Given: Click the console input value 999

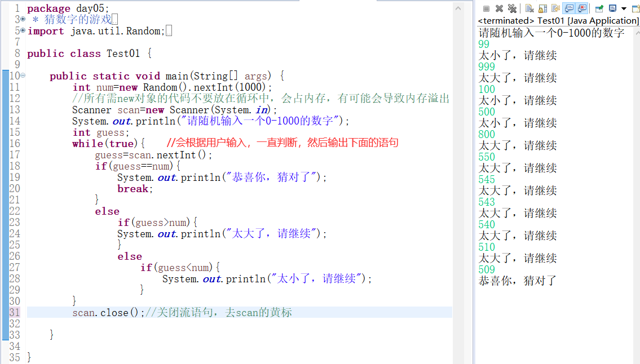Looking at the screenshot, I should 487,66.
